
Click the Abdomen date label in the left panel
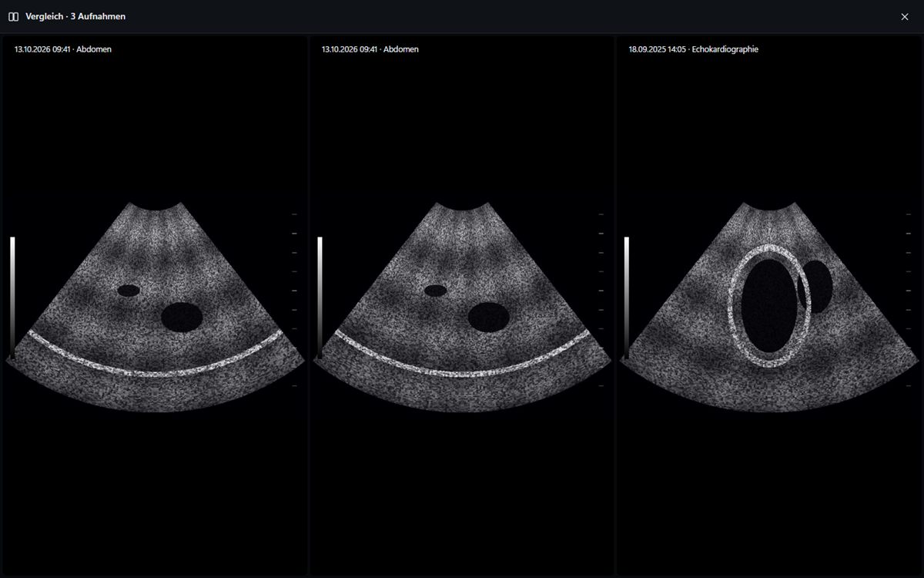pyautogui.click(x=63, y=49)
